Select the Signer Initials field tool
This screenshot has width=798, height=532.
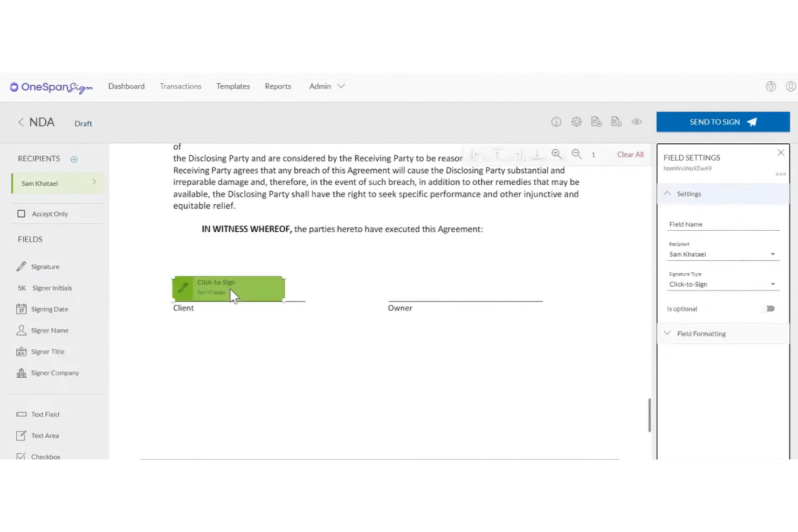coord(51,288)
